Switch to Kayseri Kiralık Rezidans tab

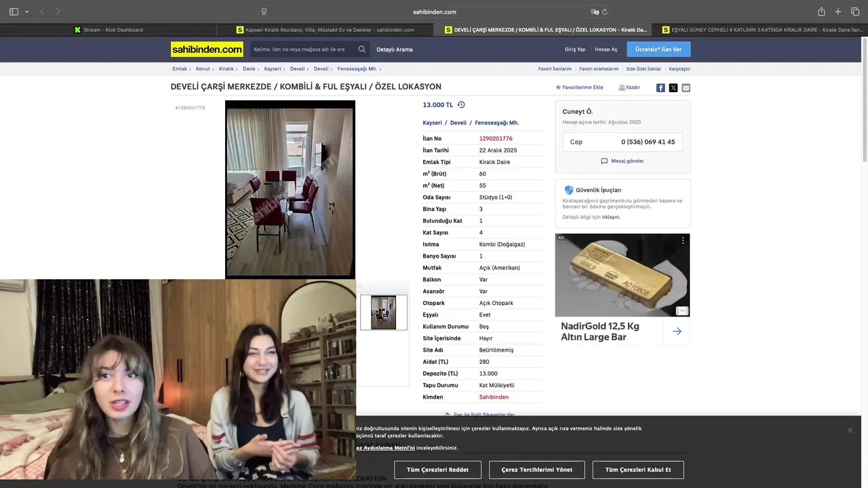pyautogui.click(x=325, y=30)
